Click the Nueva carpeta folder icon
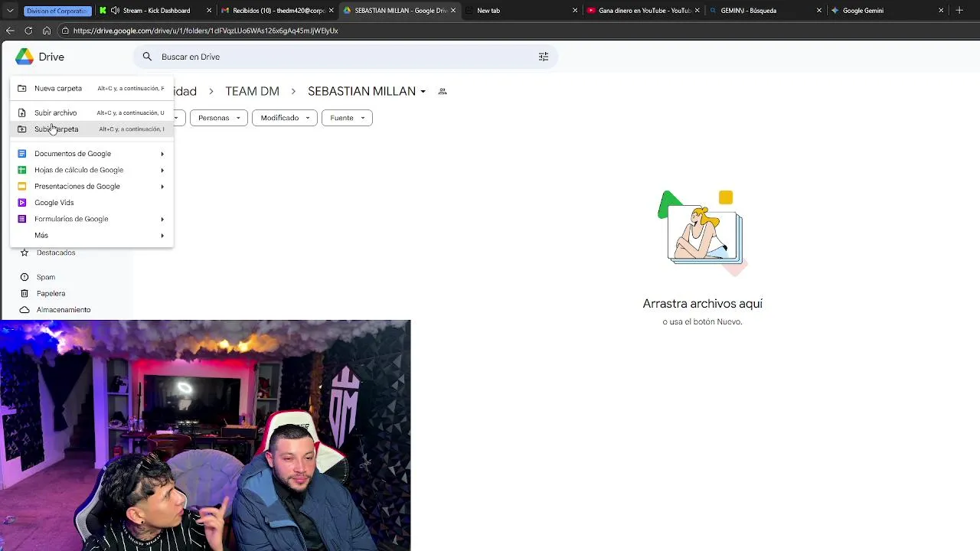The width and height of the screenshot is (980, 551). coord(22,88)
